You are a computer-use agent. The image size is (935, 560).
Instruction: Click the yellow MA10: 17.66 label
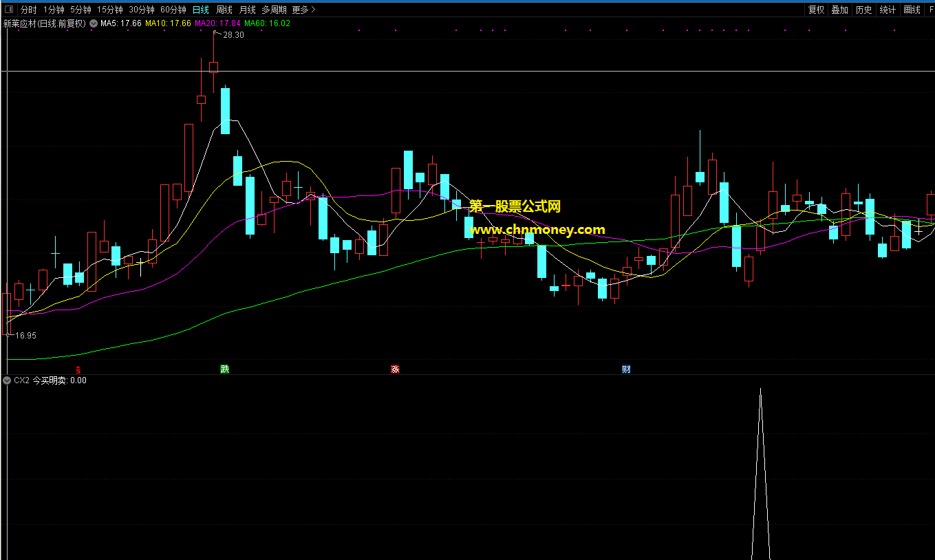coord(169,23)
